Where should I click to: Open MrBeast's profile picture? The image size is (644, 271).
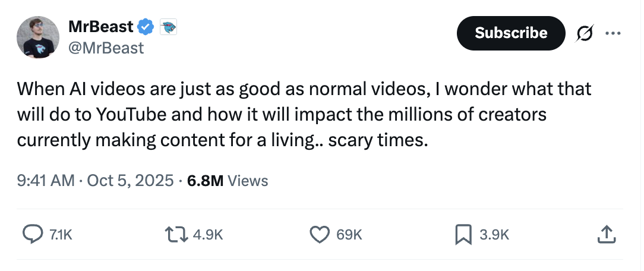click(x=38, y=37)
